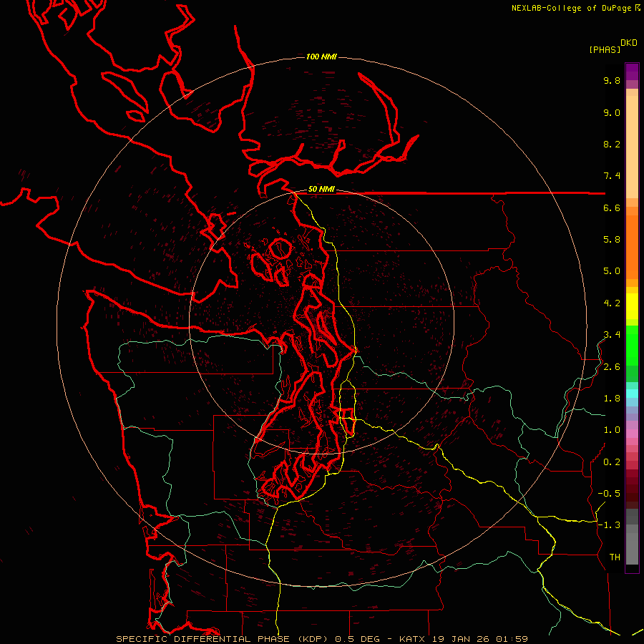Pick the pink color scale segment
Image resolution: width=644 pixels, height=644 pixels.
click(632, 433)
